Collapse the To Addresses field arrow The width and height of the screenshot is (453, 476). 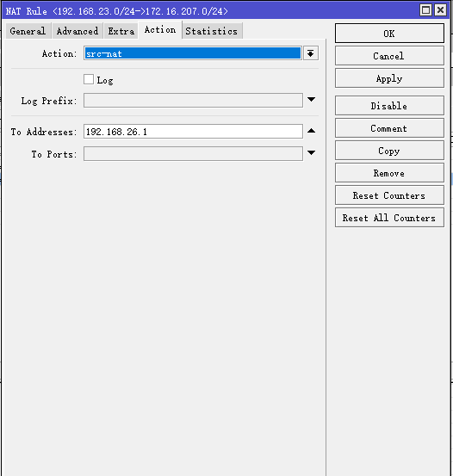pyautogui.click(x=311, y=131)
